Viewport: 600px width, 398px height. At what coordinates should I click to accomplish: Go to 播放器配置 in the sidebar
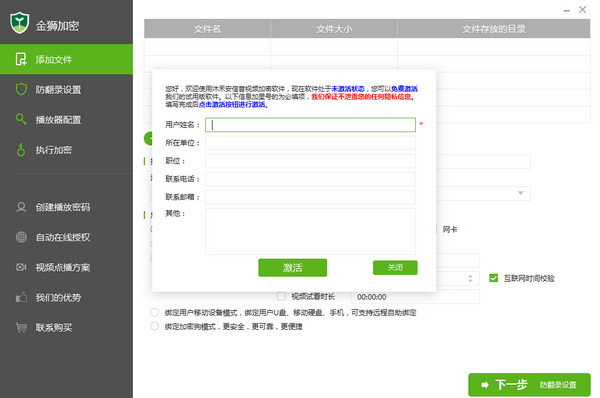tap(66, 120)
